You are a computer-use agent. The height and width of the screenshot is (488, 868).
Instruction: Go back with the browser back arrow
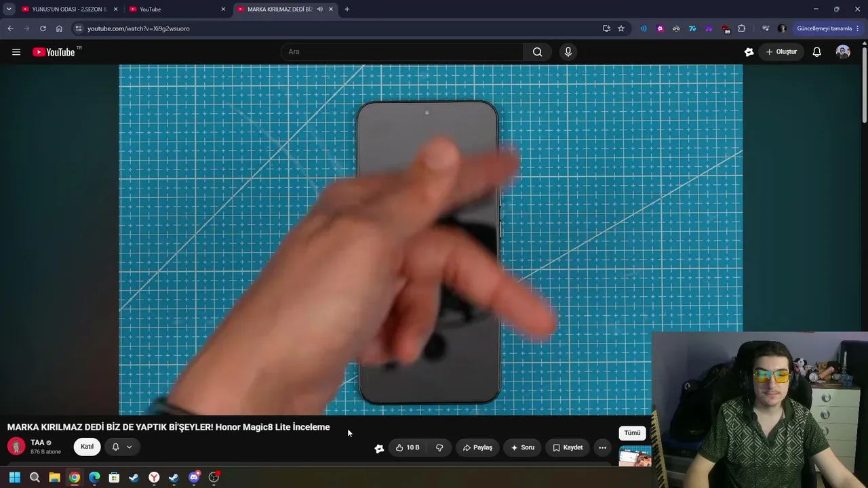coord(10,28)
